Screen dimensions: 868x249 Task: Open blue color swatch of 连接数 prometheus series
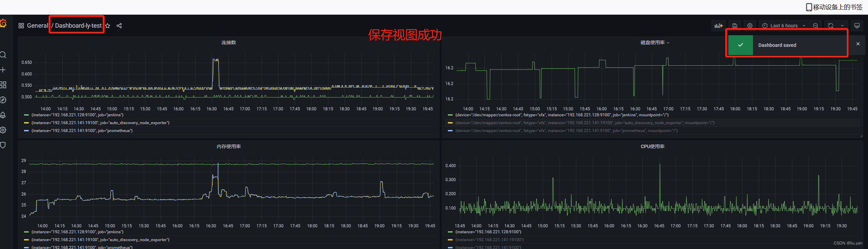point(26,131)
